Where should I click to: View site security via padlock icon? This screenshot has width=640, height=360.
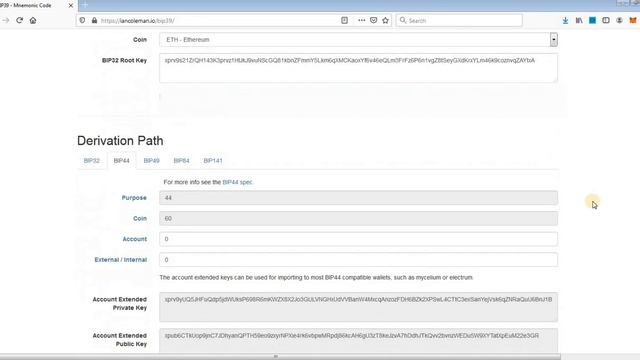click(94, 20)
